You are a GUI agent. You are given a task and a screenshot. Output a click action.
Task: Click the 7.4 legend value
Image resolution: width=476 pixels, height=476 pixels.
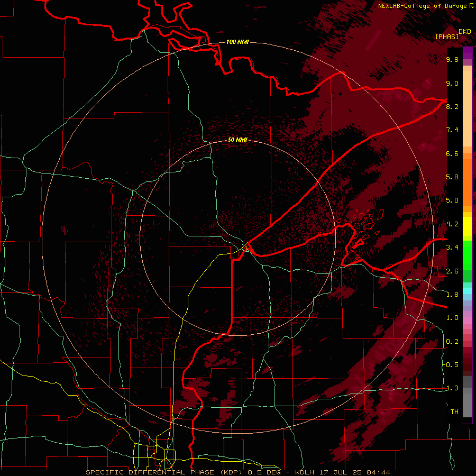click(x=452, y=130)
